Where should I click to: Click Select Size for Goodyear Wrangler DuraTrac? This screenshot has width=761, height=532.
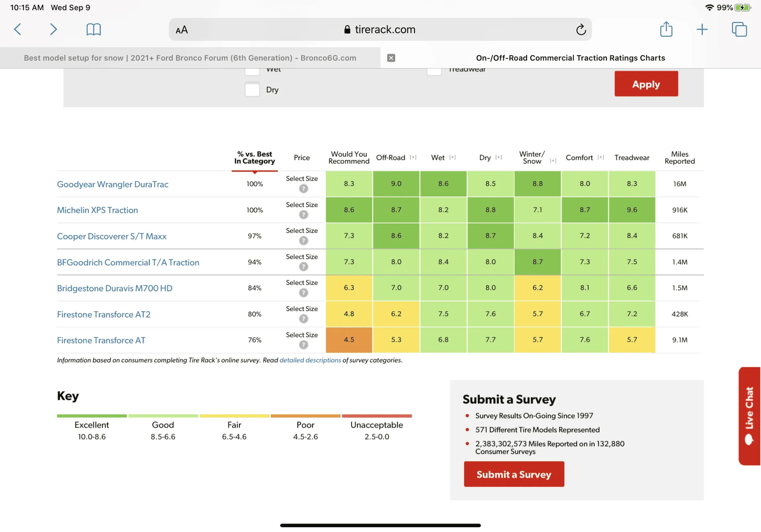tap(302, 179)
